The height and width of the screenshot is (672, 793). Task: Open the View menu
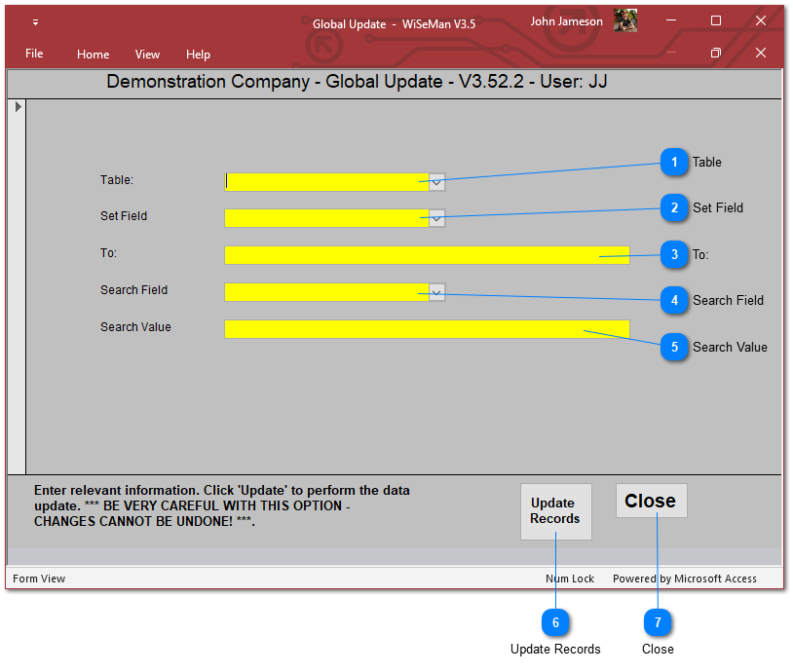tap(147, 55)
